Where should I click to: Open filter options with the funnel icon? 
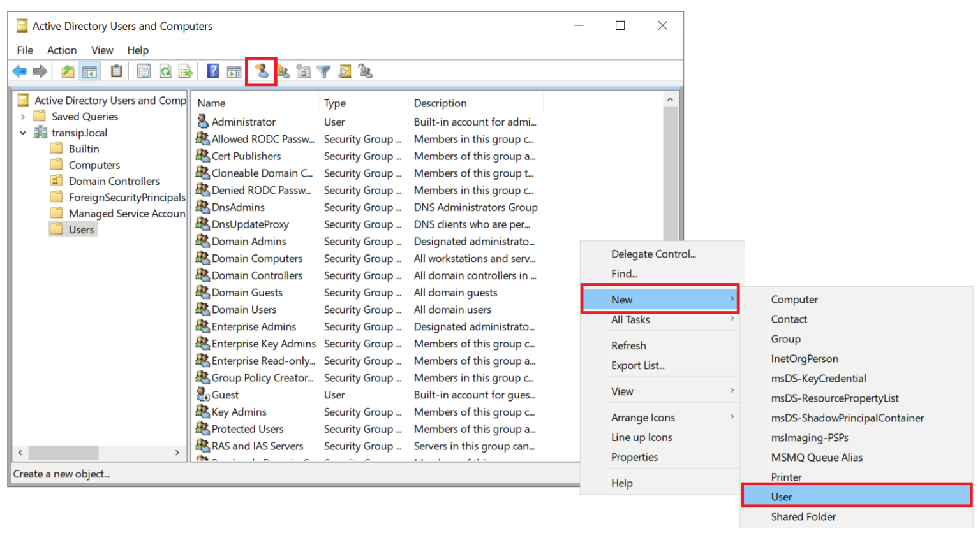tap(323, 71)
